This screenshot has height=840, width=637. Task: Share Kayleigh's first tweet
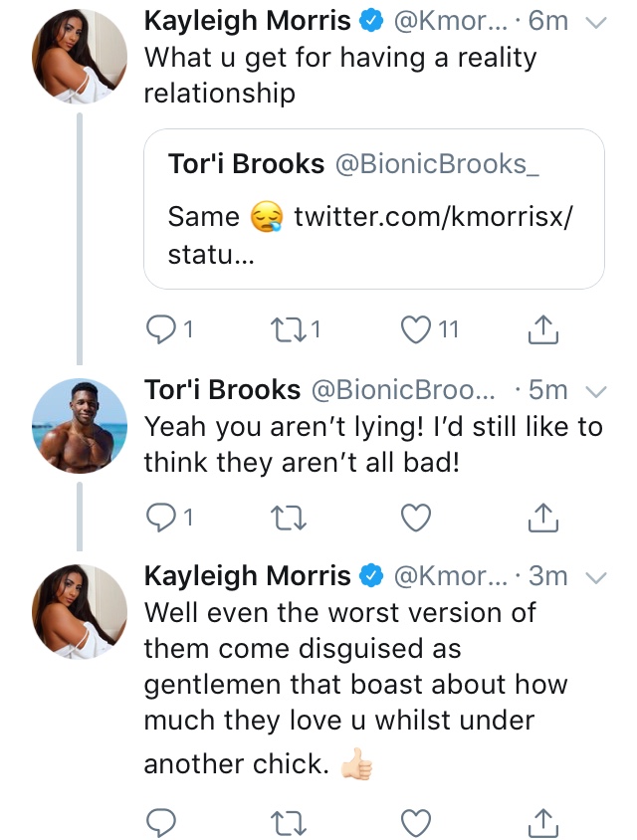pos(542,328)
